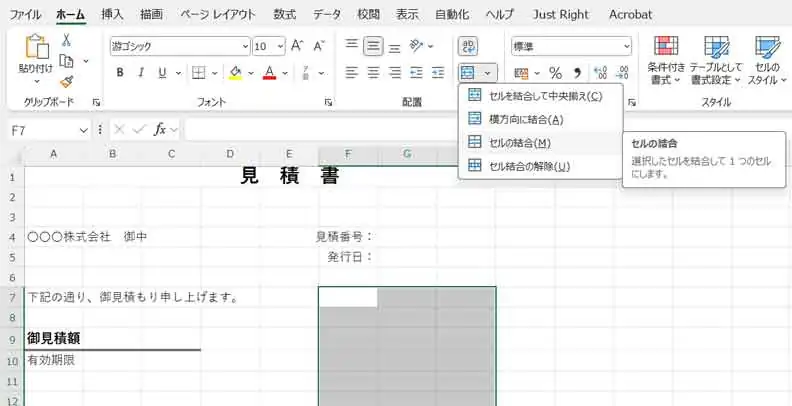Image resolution: width=792 pixels, height=406 pixels.
Task: Click the format painter brush icon
Action: coord(66,82)
